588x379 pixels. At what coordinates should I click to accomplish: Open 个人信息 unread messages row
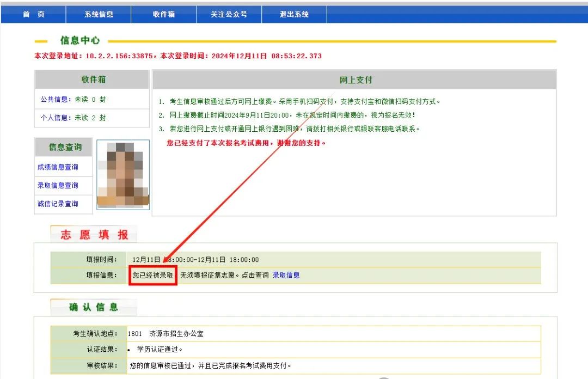point(73,118)
